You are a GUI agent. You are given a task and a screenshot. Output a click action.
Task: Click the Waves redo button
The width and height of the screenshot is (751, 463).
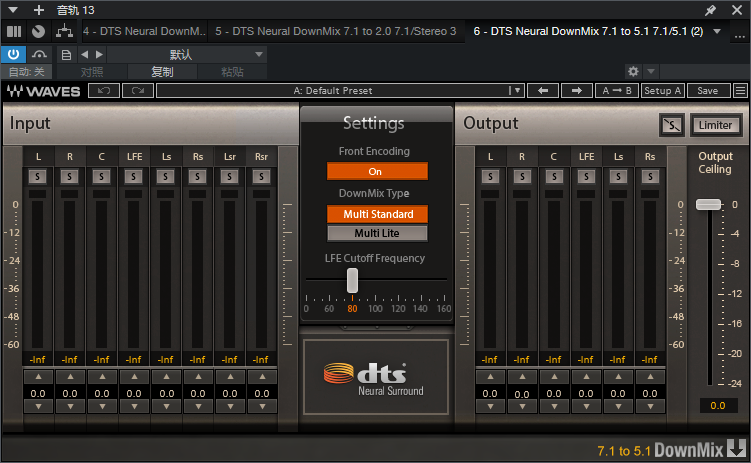138,90
